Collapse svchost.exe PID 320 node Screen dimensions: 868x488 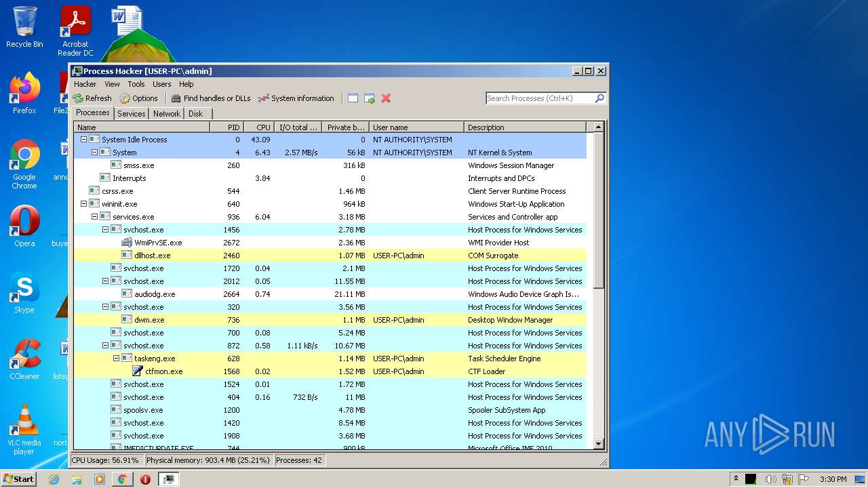tap(105, 307)
